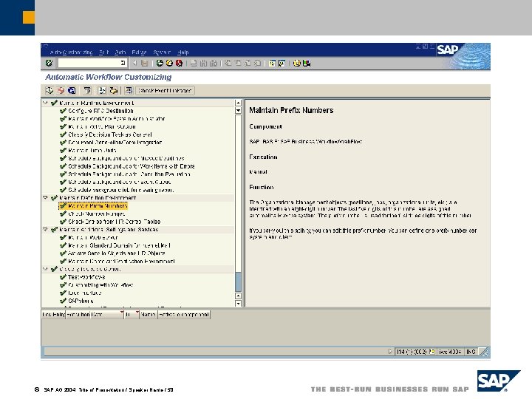
Task: Click the Find Next binoculars icon
Action: tap(213, 63)
